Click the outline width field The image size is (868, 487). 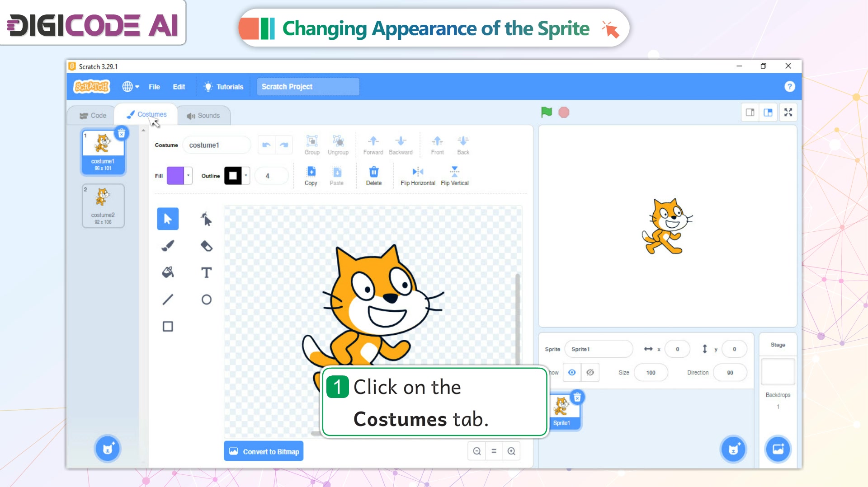pyautogui.click(x=271, y=176)
